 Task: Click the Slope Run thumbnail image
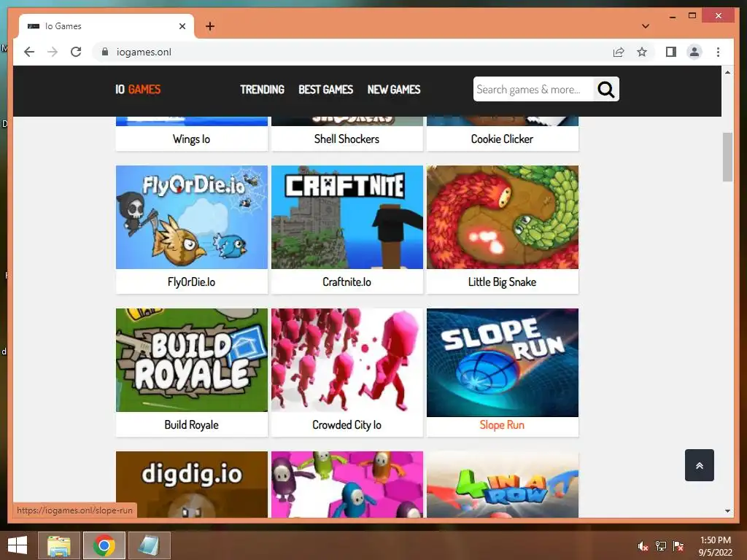503,362
